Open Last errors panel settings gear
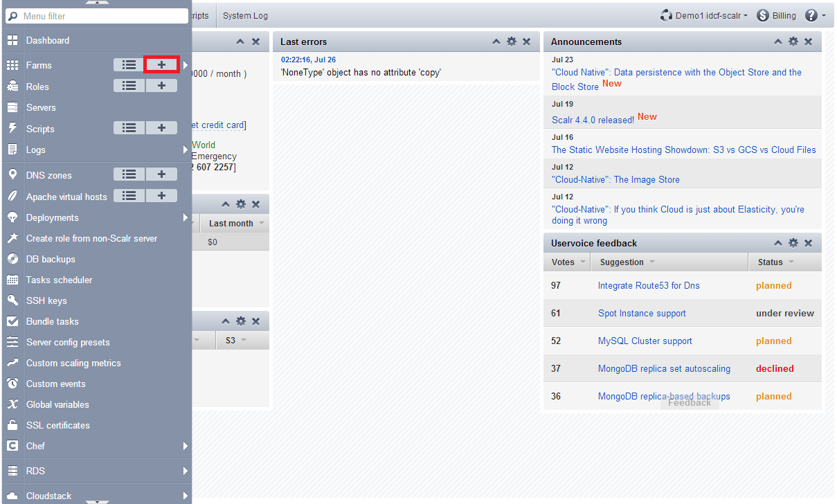 512,42
